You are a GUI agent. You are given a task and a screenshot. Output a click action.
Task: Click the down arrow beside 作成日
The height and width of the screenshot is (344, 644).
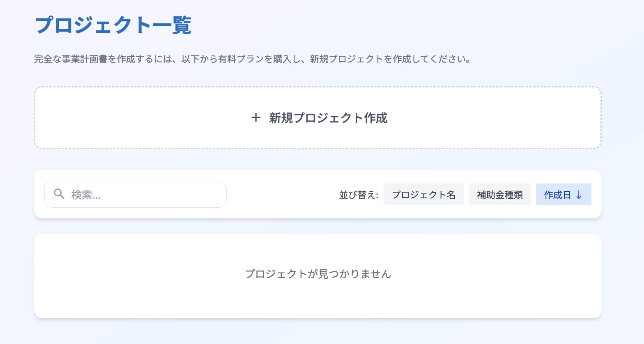click(x=579, y=195)
